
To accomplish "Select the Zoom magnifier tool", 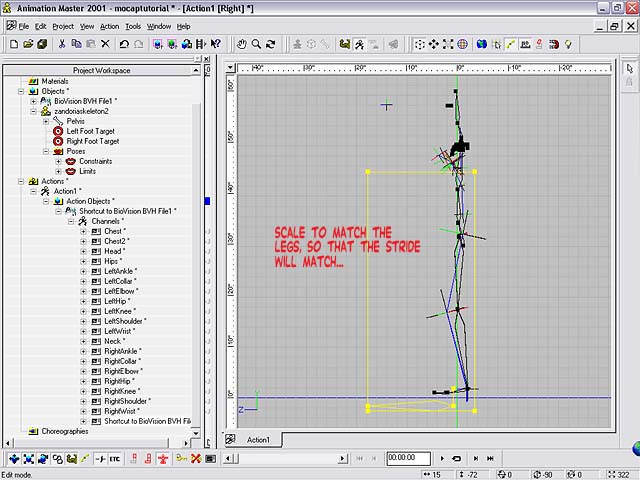I will click(256, 44).
